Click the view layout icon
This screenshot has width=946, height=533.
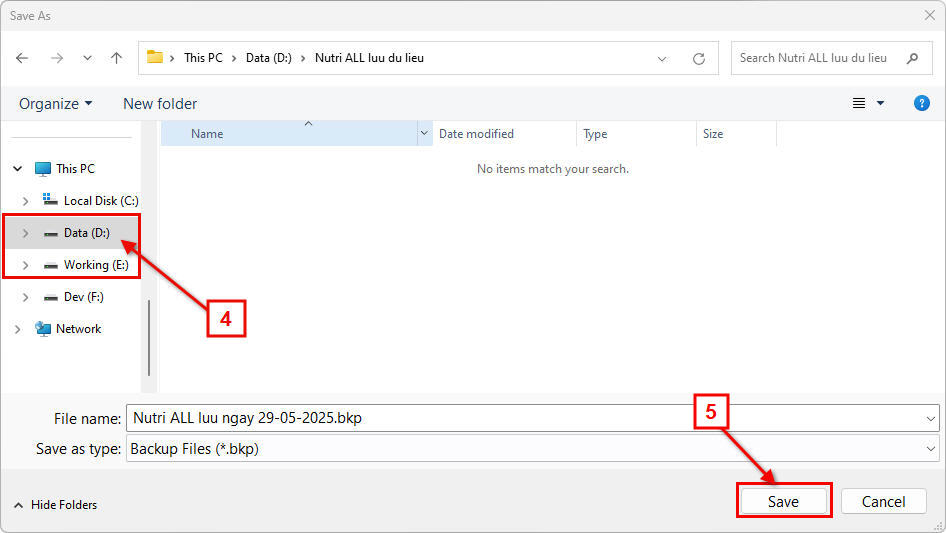859,103
